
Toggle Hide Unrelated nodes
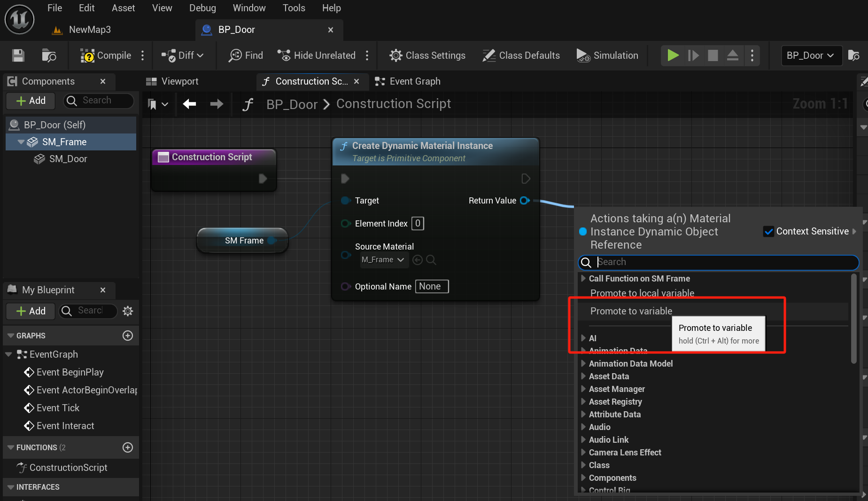tap(317, 55)
